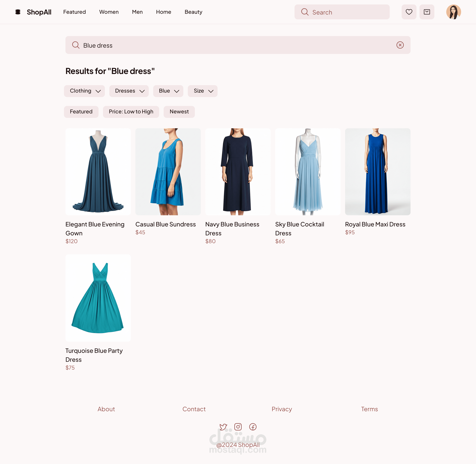Screen dimensions: 476x464
Task: Open the Twitter social link
Action: (x=223, y=427)
